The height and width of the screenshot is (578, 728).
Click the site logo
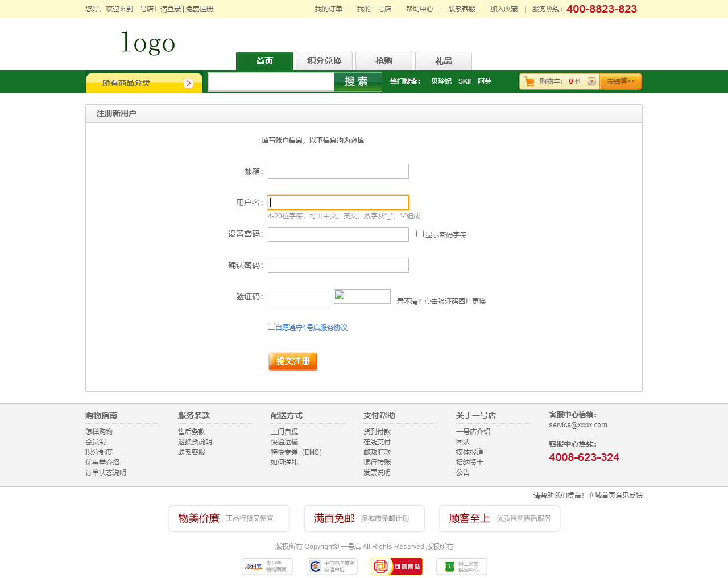148,43
